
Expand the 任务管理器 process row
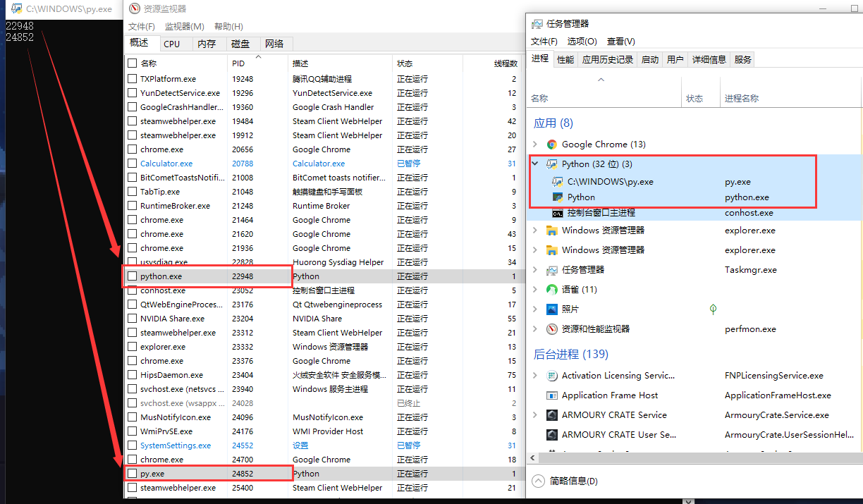click(535, 270)
